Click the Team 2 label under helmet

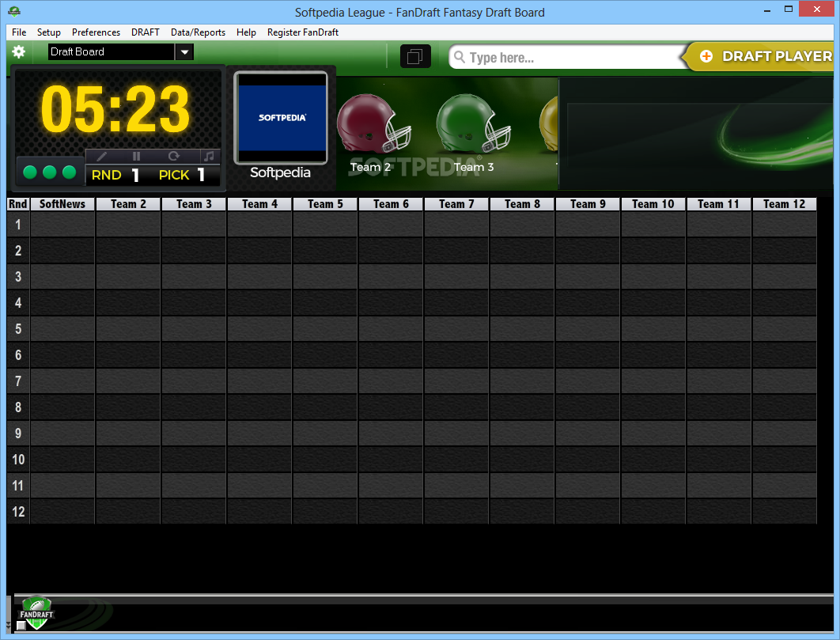coord(371,167)
